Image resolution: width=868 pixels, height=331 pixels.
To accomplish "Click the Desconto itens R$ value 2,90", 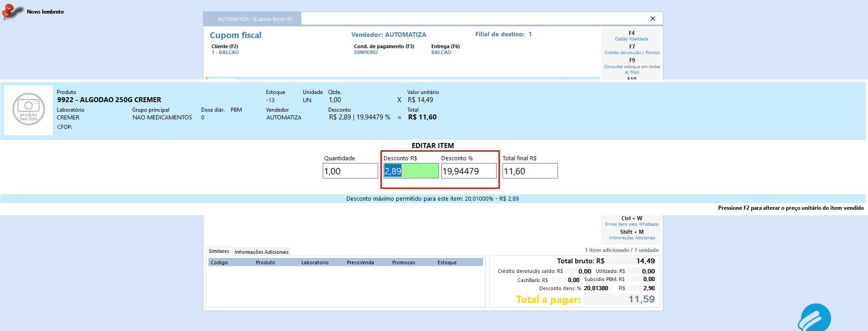I will [649, 288].
